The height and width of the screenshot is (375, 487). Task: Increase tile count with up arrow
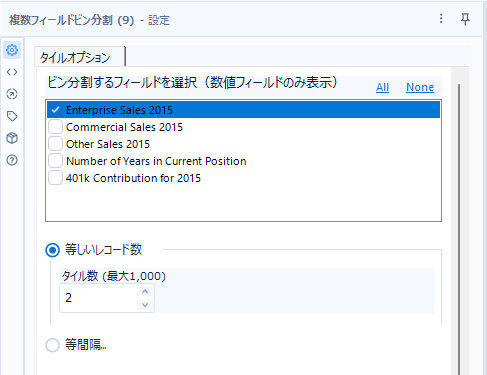[145, 291]
